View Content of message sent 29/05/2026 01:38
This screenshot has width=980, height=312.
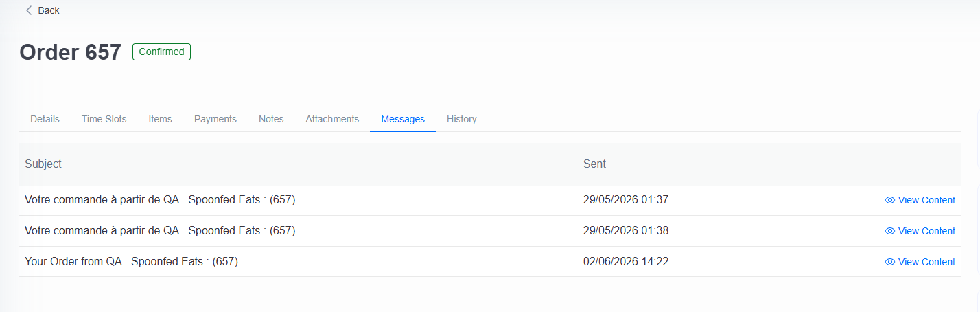920,231
